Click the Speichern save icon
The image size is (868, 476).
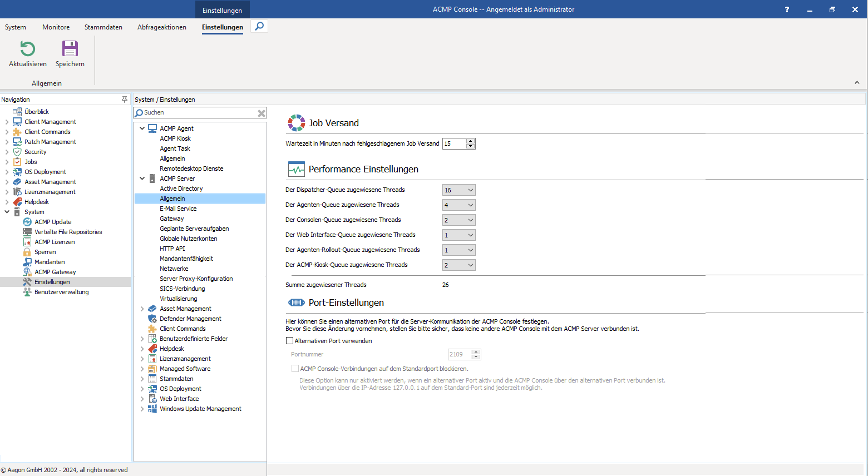[x=70, y=49]
